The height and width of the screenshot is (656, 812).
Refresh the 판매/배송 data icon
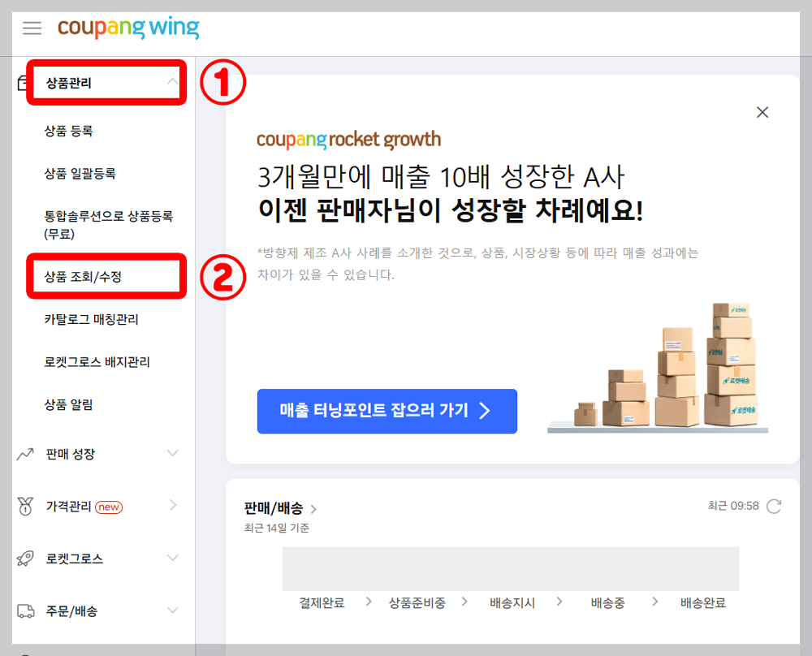coord(774,507)
